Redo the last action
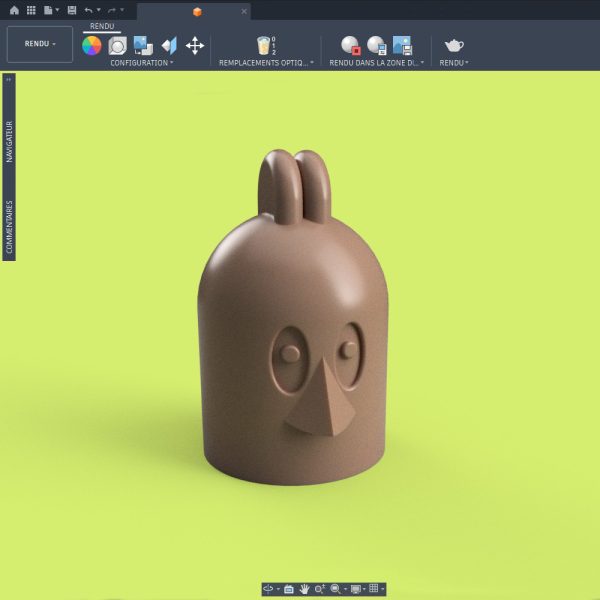Viewport: 600px width, 600px height. [112, 10]
